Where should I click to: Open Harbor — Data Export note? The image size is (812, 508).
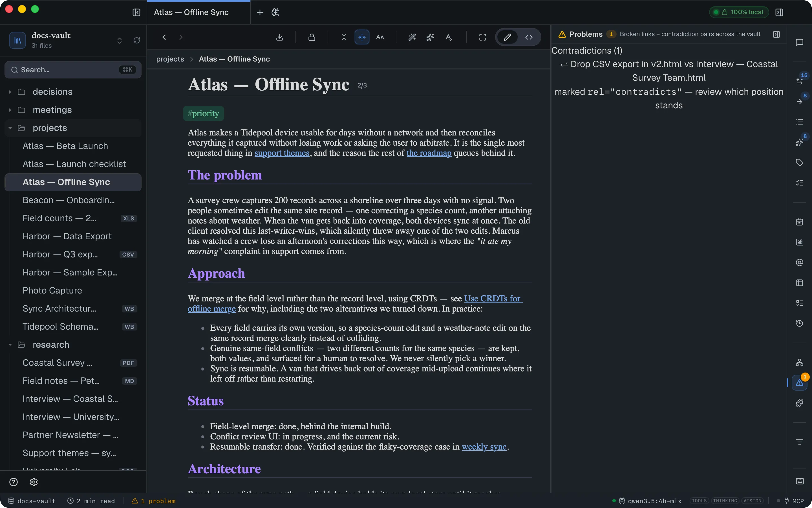pyautogui.click(x=73, y=236)
